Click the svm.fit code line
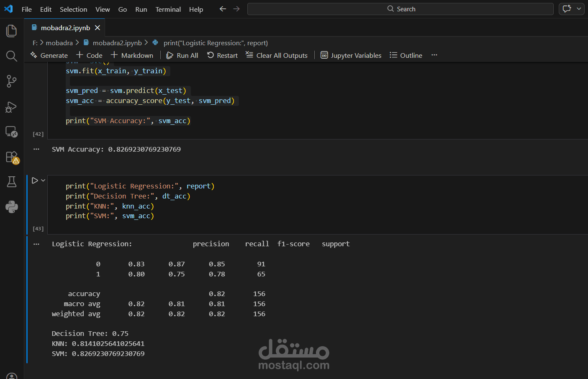The image size is (588, 379). [116, 71]
